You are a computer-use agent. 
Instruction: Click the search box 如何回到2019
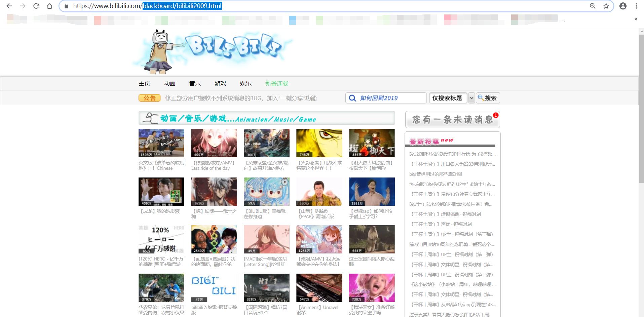coord(386,98)
